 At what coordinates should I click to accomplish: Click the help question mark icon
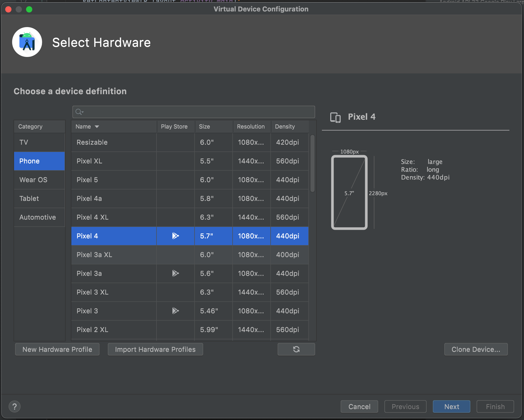15,406
